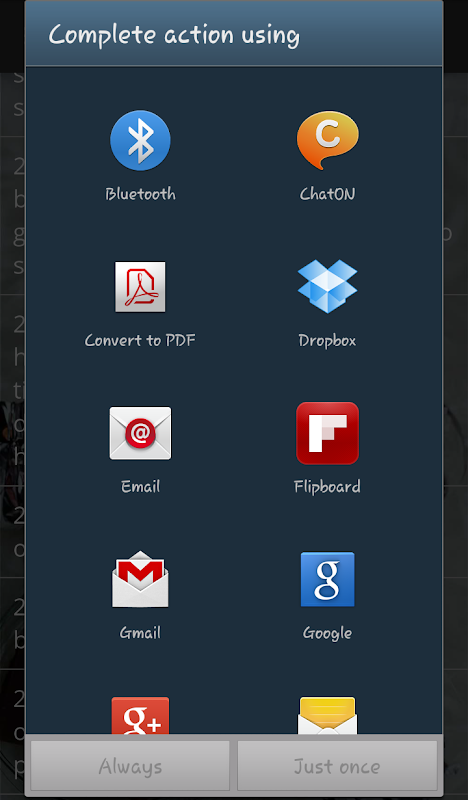Click the Always button
Image resolution: width=468 pixels, height=800 pixels.
click(x=130, y=766)
